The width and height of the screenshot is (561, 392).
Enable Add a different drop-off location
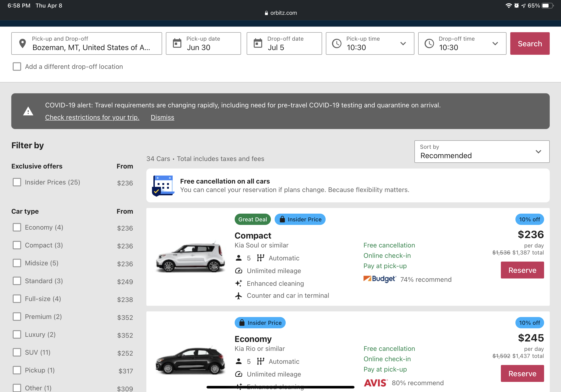[17, 67]
